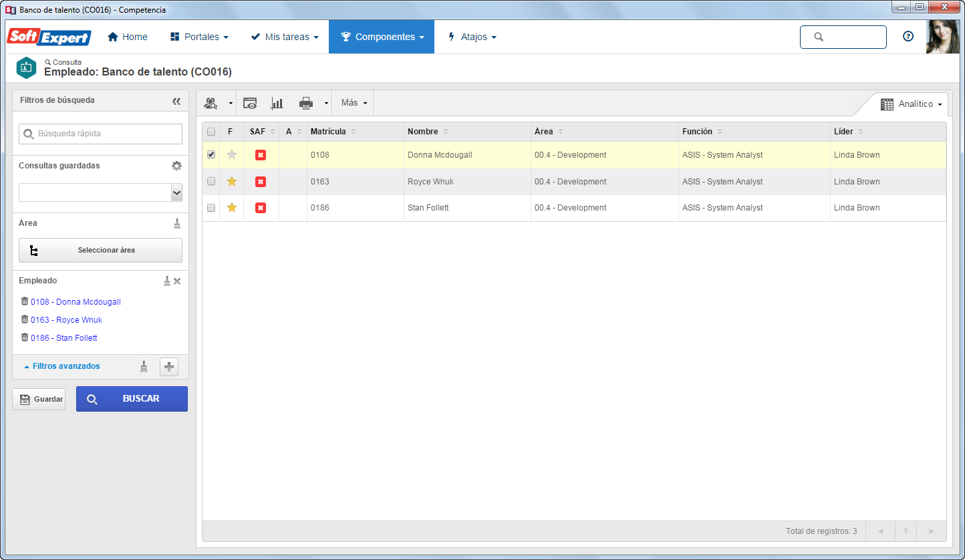Open the Más dropdown menu
This screenshot has height=560, width=965.
354,103
